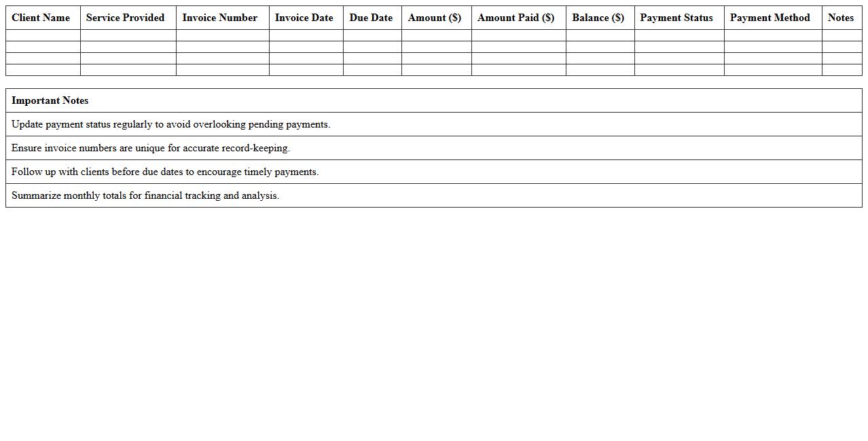Select first empty cell under Amount Paid ($)
868x441 pixels.
tap(518, 35)
